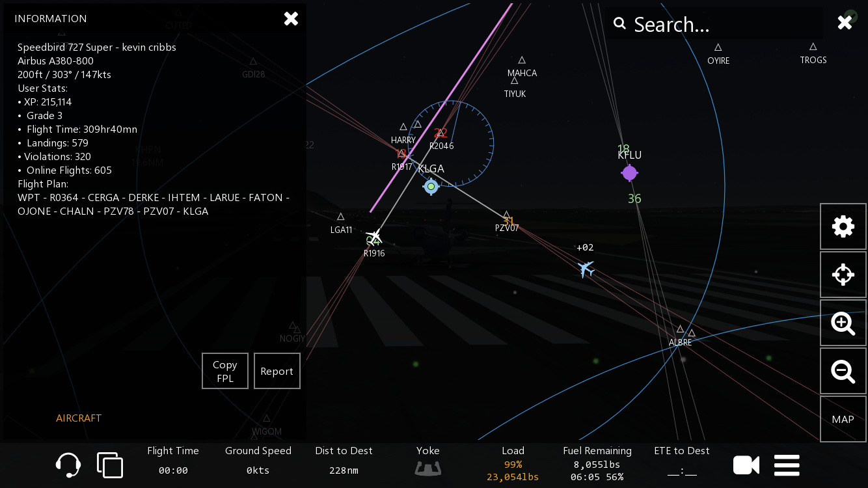Click the search magnifier icon
The width and height of the screenshot is (868, 488).
click(619, 24)
